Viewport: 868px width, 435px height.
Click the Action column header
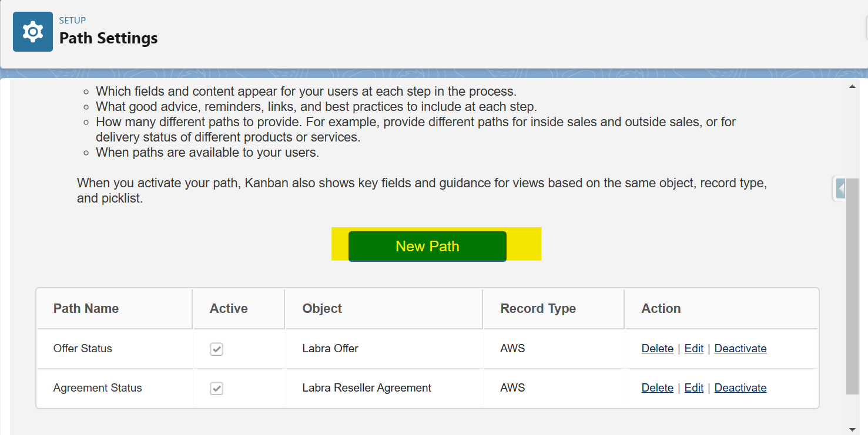pyautogui.click(x=722, y=309)
